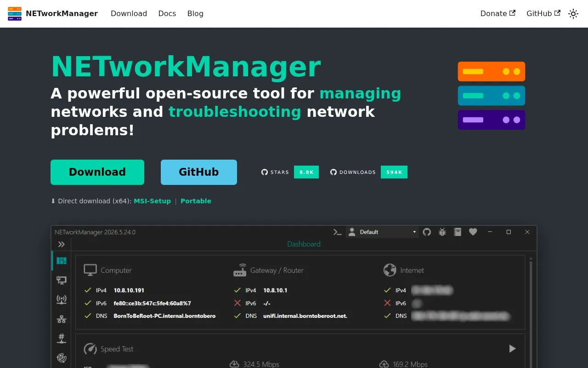The image size is (588, 368).
Task: Select the ping monitor radar sidebar icon
Action: (x=62, y=357)
